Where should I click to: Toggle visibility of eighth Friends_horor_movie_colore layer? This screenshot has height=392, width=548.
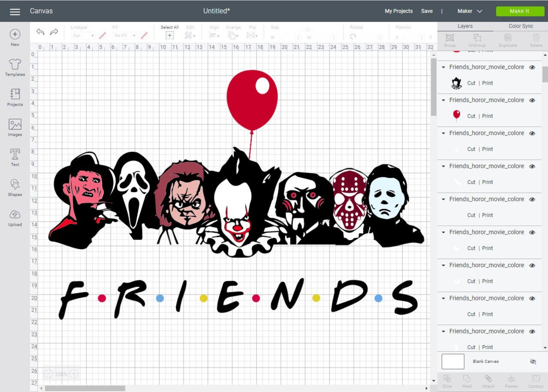point(532,298)
